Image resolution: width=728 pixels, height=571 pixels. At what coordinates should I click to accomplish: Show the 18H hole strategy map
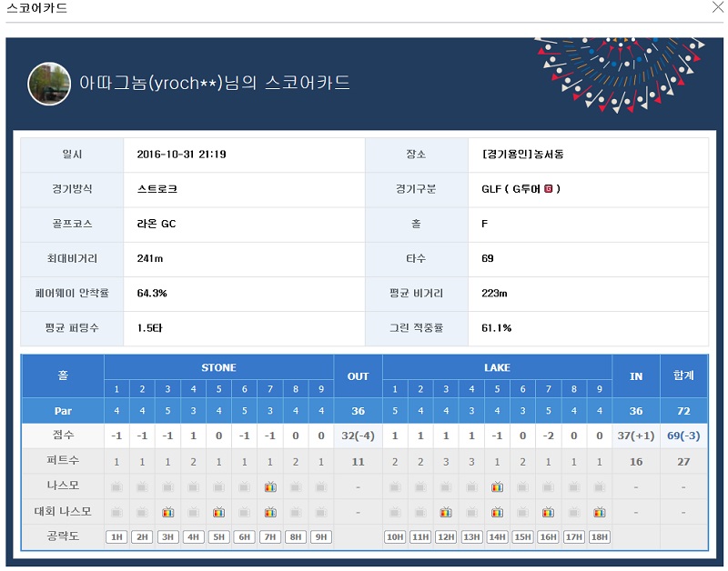600,536
